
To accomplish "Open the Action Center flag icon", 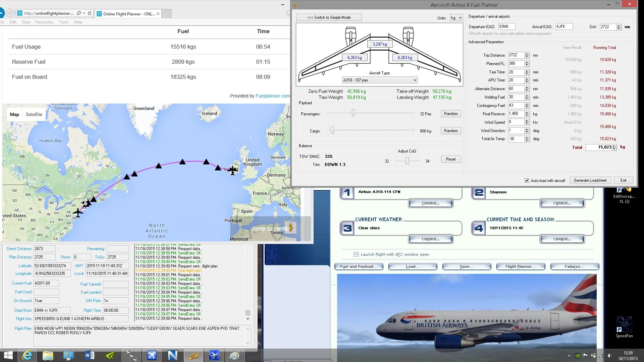I will pos(585,356).
